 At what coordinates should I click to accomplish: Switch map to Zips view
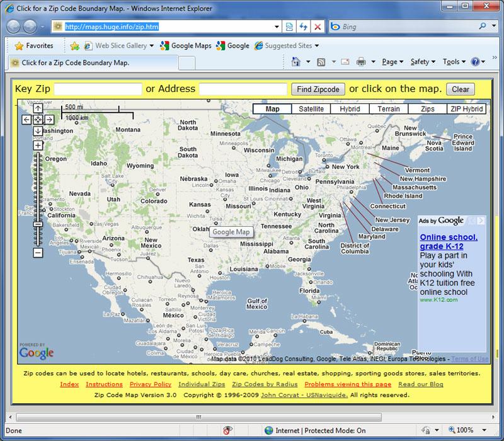[x=428, y=109]
